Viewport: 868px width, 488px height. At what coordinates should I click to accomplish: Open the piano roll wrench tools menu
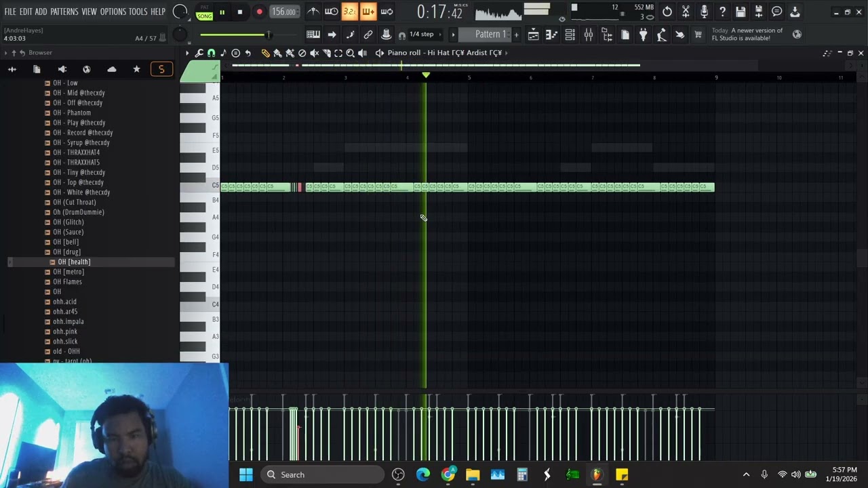[199, 53]
